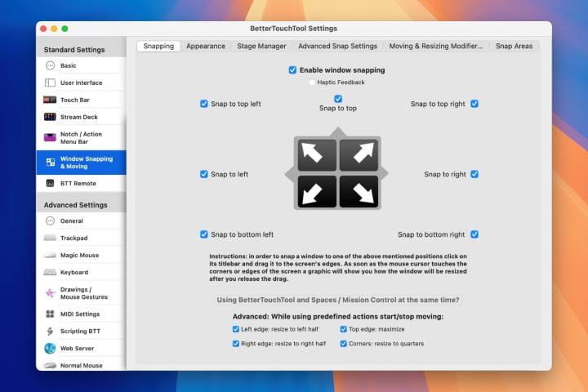Click the top-left snap arrow tile
Image resolution: width=588 pixels, height=392 pixels.
(x=317, y=154)
